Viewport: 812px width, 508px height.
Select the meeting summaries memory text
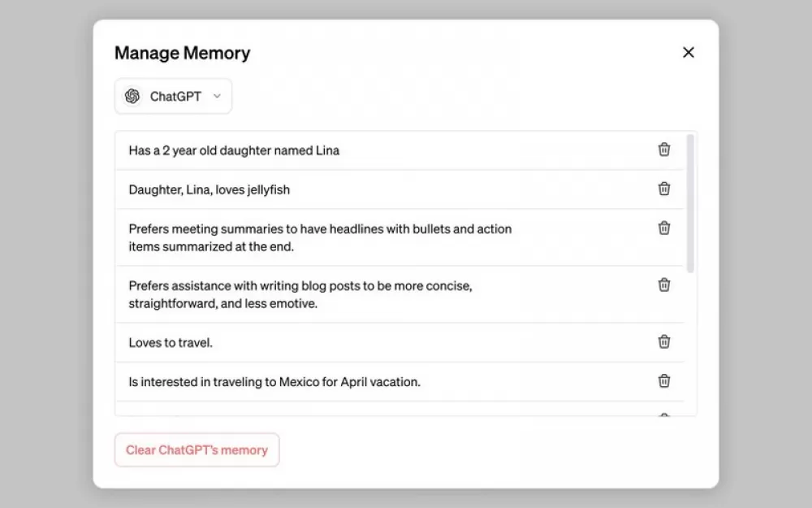[x=320, y=237]
